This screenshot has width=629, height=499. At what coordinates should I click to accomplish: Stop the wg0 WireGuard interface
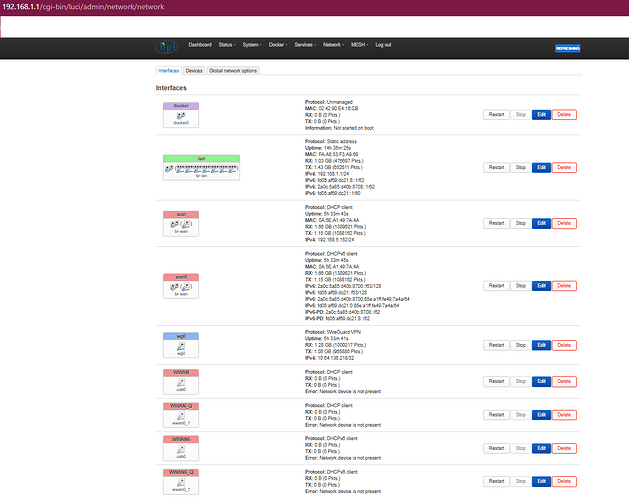(x=521, y=345)
